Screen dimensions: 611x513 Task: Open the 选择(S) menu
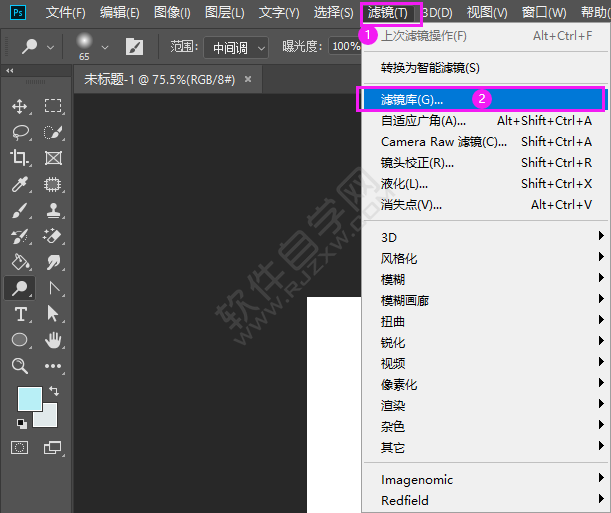334,13
